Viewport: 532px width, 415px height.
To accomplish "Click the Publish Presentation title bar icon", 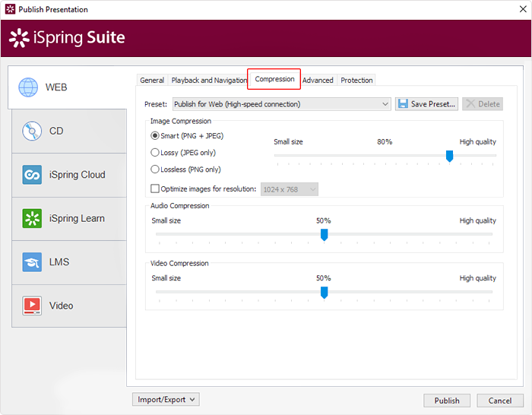I will (x=10, y=9).
